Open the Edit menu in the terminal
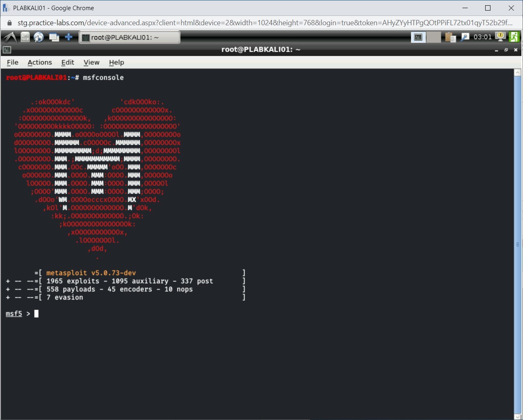This screenshot has width=523, height=420. coord(68,62)
